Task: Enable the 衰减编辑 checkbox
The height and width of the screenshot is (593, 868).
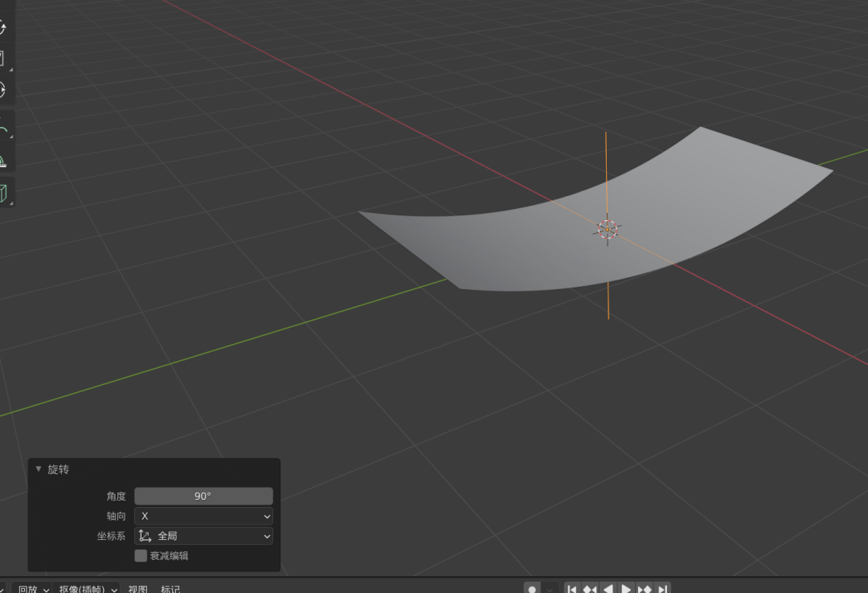Action: coord(141,556)
